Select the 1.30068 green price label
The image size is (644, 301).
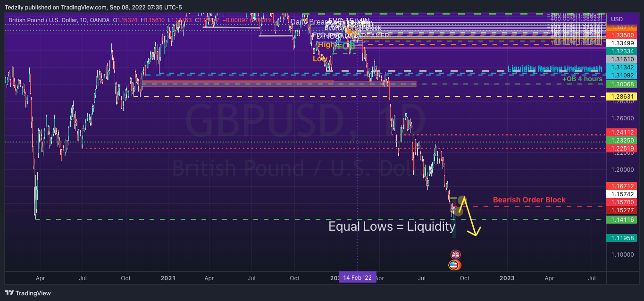(622, 84)
